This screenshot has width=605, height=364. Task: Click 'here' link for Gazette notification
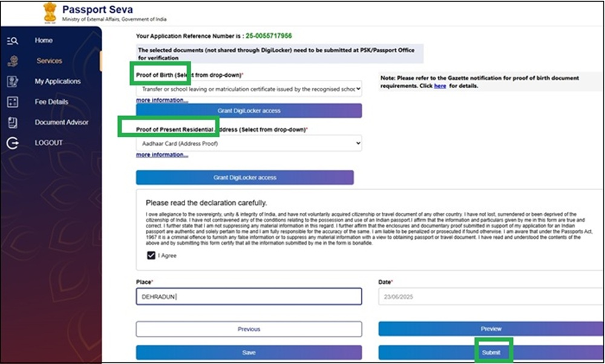(x=440, y=86)
